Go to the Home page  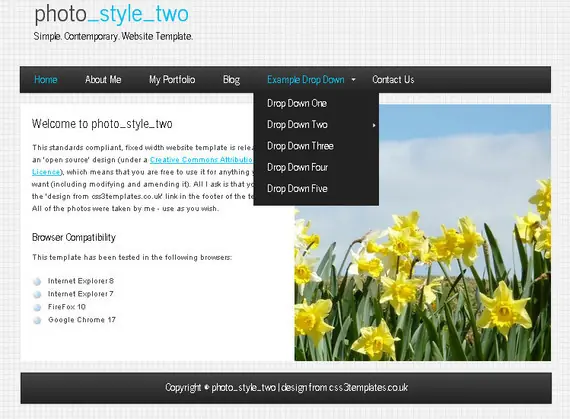(x=45, y=80)
